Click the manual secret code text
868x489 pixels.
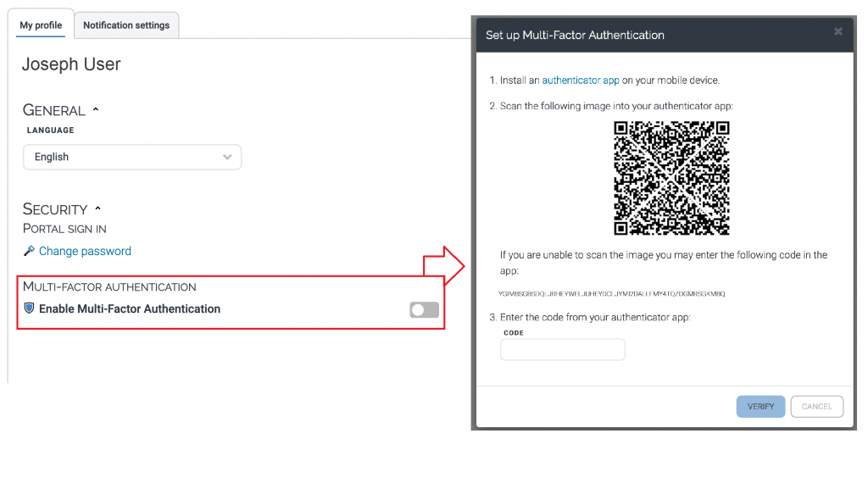[612, 294]
